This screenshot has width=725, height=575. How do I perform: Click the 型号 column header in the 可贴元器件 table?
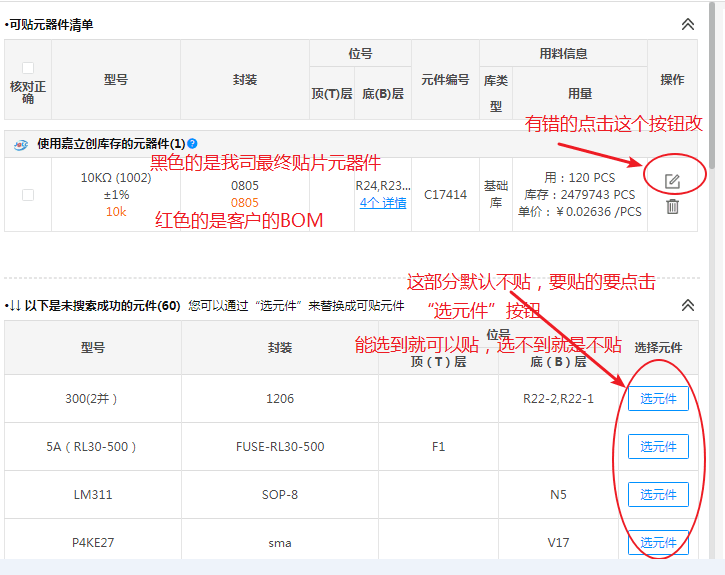(x=116, y=80)
